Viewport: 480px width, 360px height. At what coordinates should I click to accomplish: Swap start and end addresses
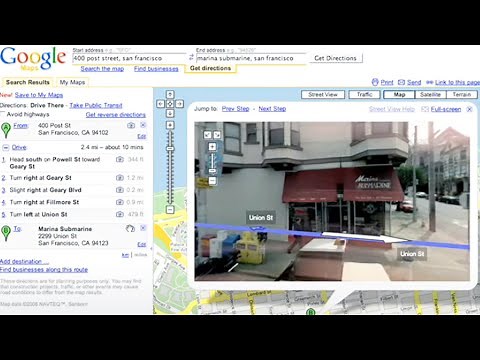[x=191, y=58]
